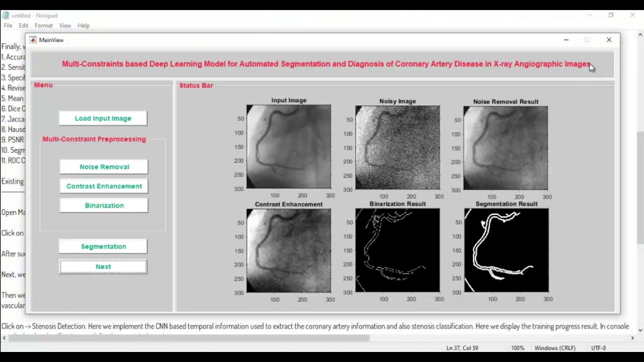Select the Binarization Result plot
Image resolution: width=644 pixels, height=362 pixels.
point(397,250)
